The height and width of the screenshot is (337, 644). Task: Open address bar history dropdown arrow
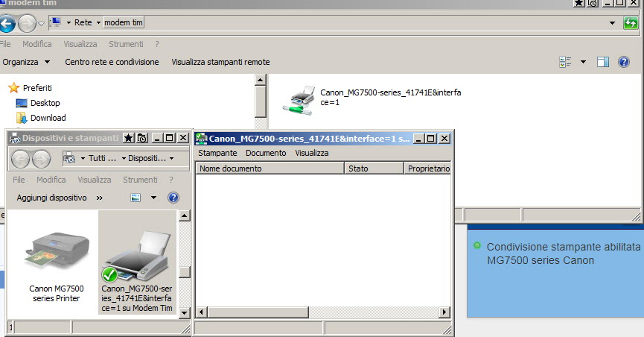[612, 23]
